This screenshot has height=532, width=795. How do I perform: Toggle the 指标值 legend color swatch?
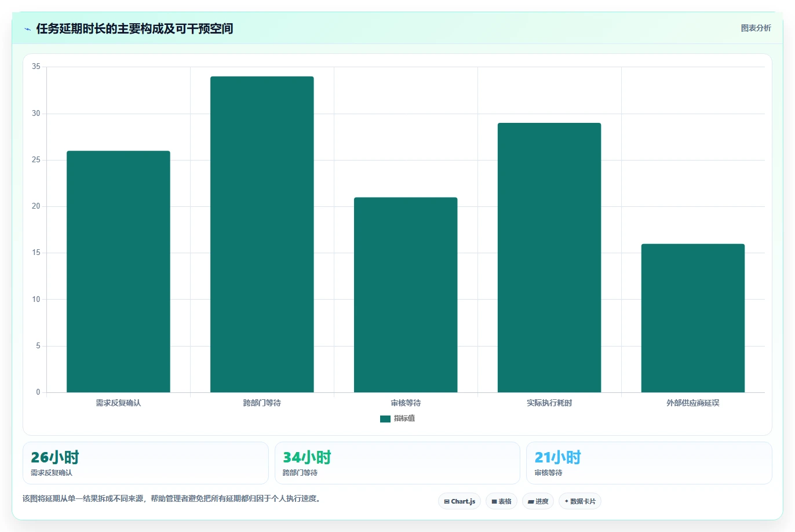click(385, 418)
